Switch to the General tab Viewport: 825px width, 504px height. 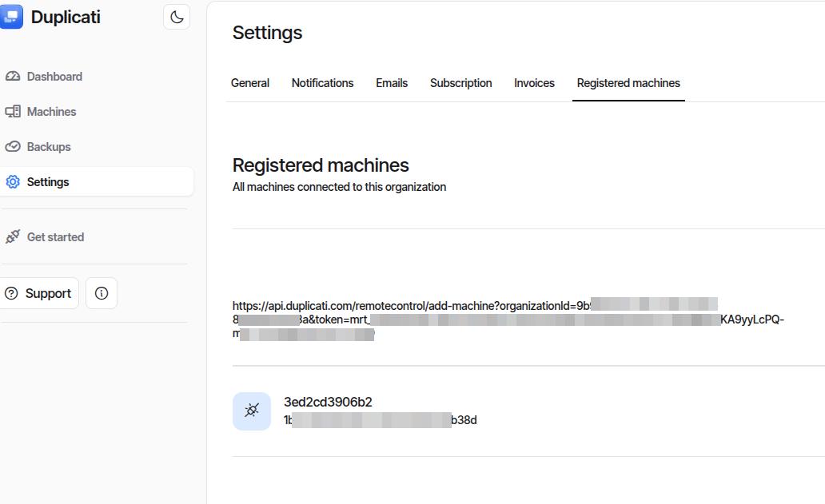[250, 83]
